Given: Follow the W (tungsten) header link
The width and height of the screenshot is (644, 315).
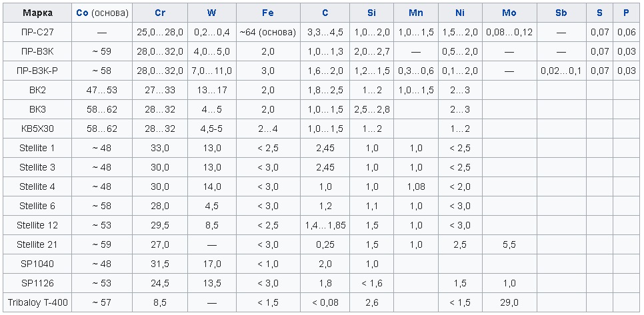Looking at the screenshot, I should coord(211,13).
